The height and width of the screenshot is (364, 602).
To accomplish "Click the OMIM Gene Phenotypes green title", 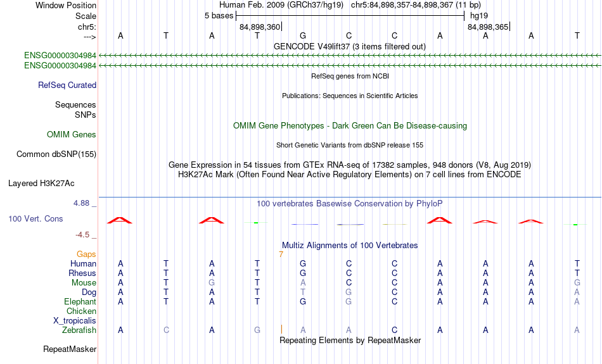I will (350, 126).
